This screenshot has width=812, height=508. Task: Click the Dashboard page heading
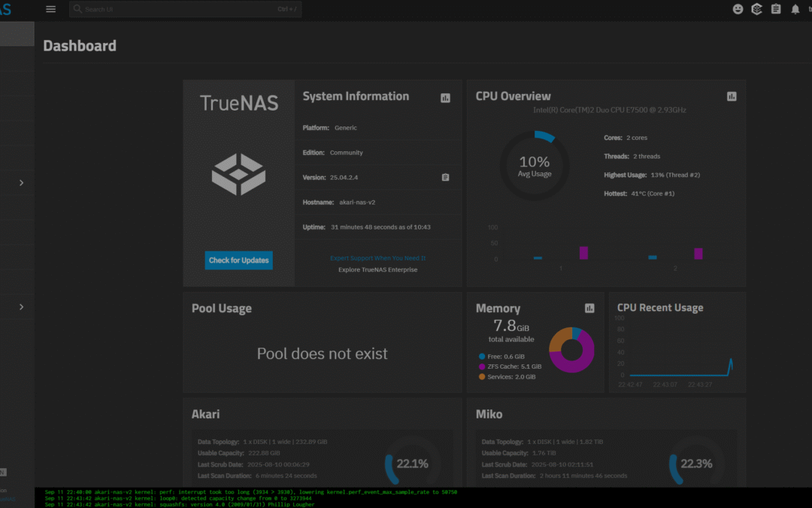[x=80, y=46]
